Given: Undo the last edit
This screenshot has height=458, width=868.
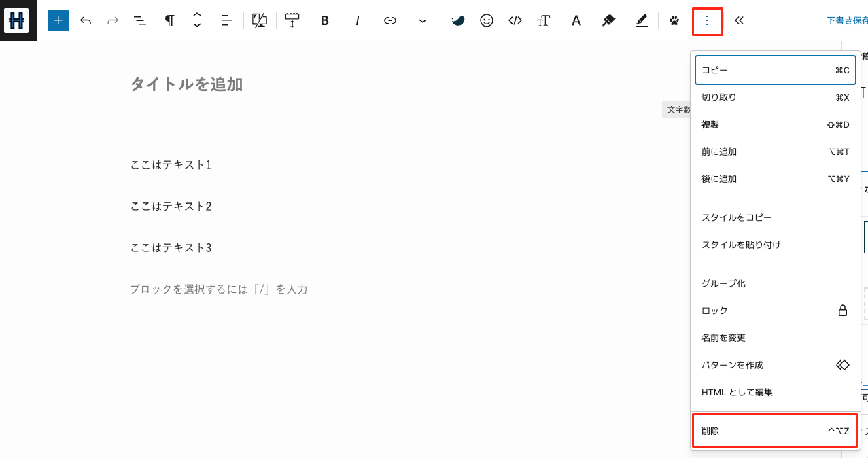Looking at the screenshot, I should (x=86, y=20).
